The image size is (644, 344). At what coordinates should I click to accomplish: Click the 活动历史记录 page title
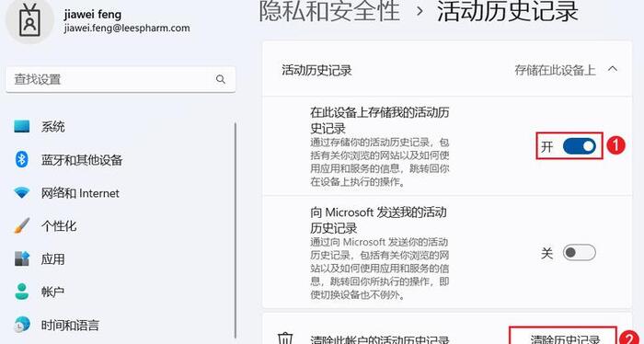click(x=508, y=11)
